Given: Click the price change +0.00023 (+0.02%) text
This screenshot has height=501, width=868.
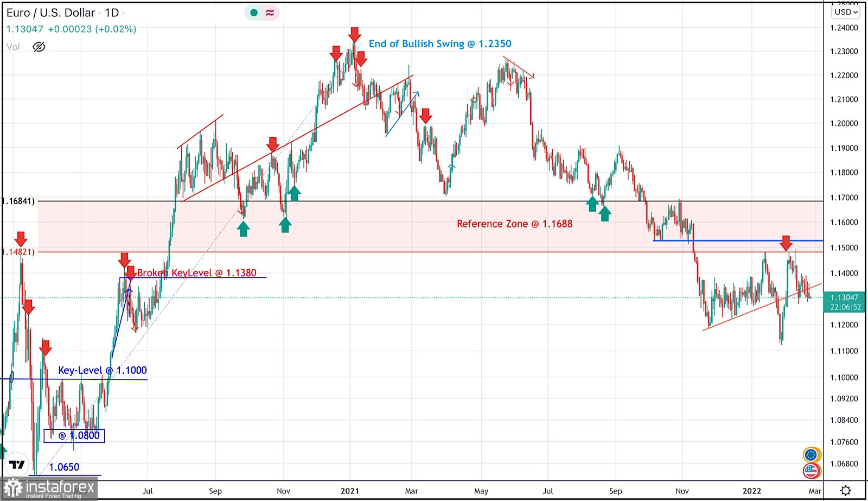Looking at the screenshot, I should [92, 29].
